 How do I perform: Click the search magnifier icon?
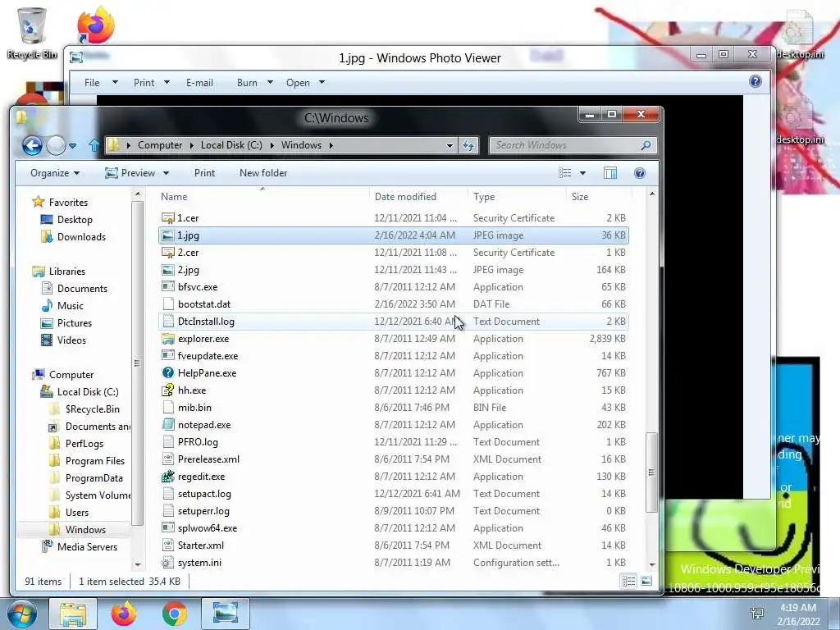coord(646,145)
